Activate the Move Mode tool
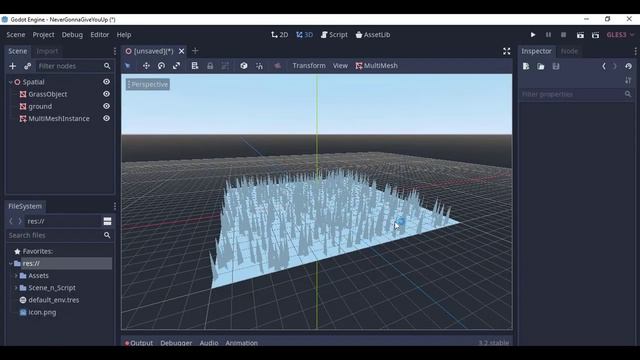This screenshot has height=360, width=640. 146,66
